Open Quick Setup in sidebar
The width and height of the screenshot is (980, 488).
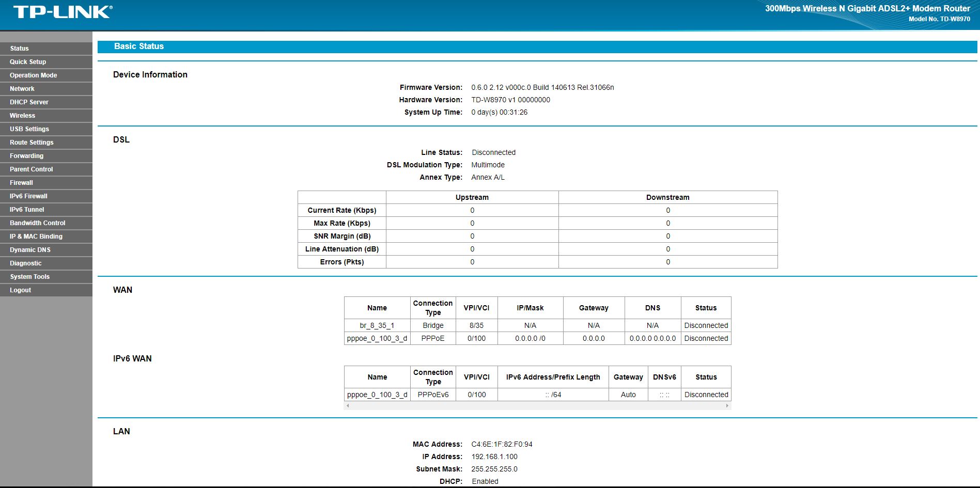tap(46, 61)
